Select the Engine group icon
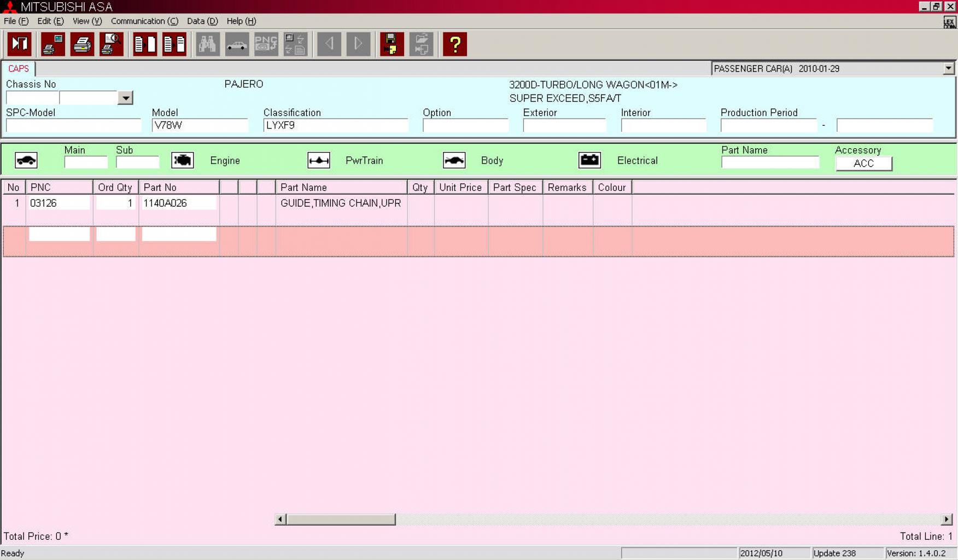Image resolution: width=958 pixels, height=560 pixels. point(183,160)
